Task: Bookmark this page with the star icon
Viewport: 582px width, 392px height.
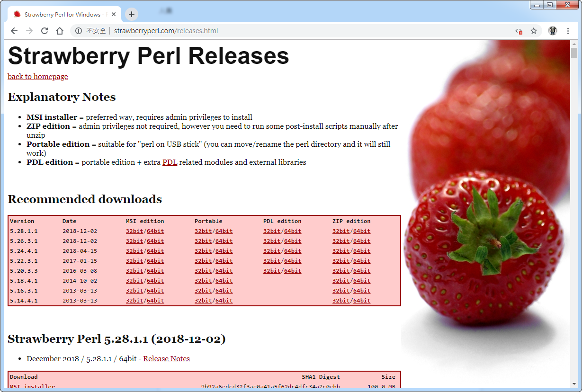Action: point(534,30)
